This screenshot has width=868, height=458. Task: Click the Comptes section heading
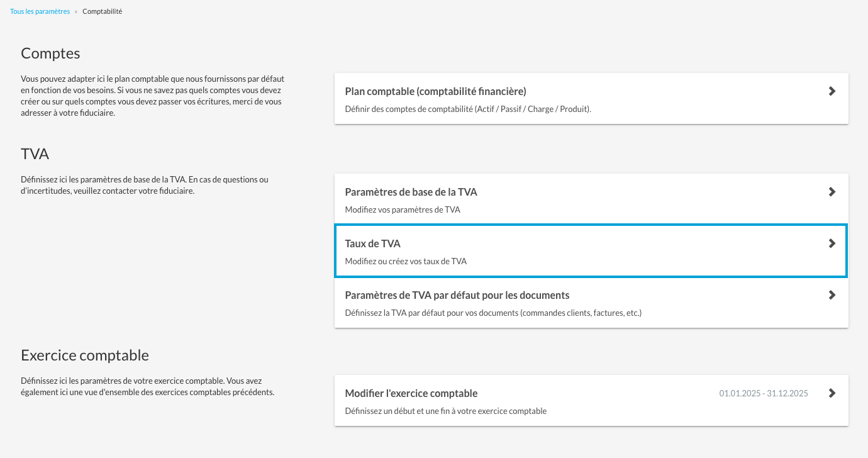tap(50, 53)
